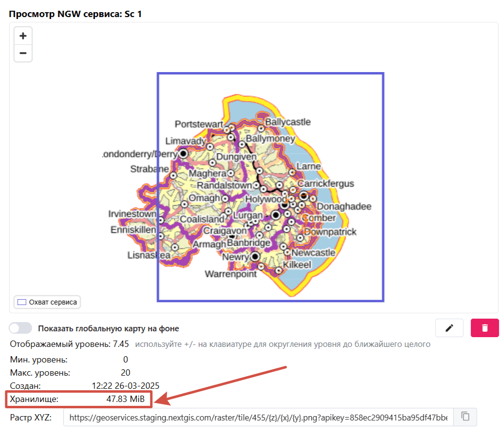504x438 pixels.
Task: Click the Ballycastle label on the map
Action: [288, 122]
